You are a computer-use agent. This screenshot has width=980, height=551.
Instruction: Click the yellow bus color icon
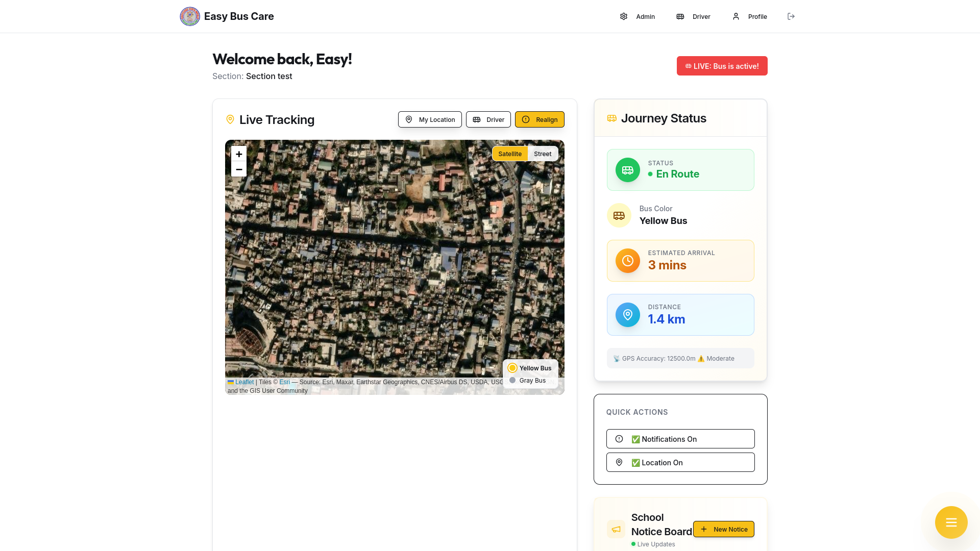619,215
